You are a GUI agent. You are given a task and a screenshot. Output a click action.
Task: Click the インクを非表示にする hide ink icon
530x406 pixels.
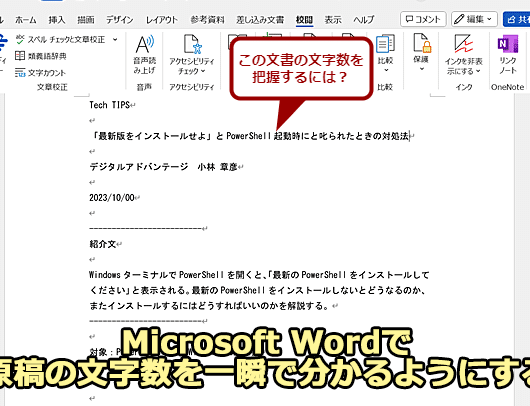click(463, 44)
